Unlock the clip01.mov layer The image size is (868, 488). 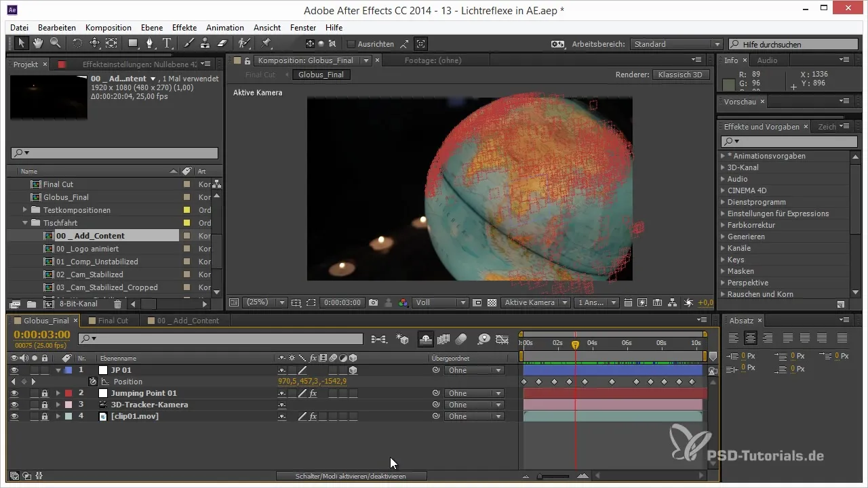[44, 416]
